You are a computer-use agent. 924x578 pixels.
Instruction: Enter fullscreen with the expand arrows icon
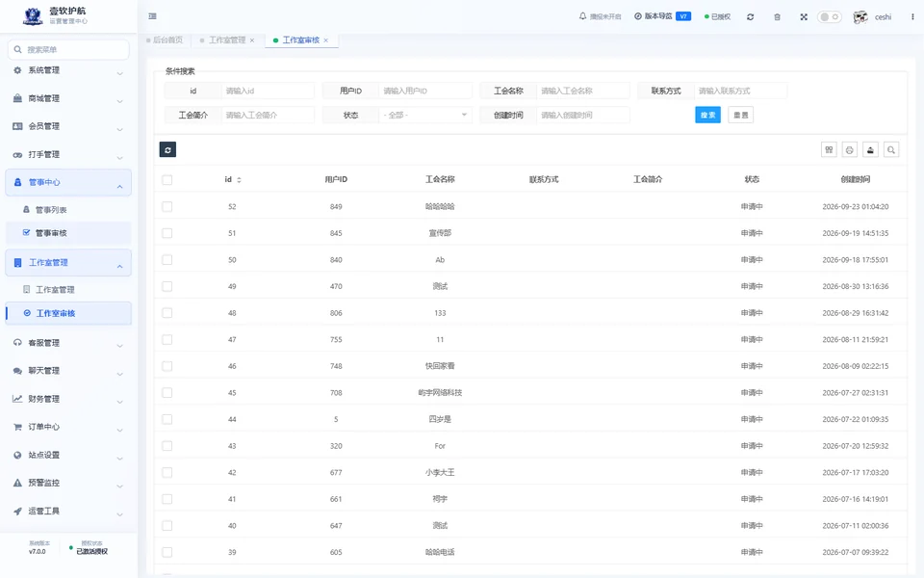[804, 17]
